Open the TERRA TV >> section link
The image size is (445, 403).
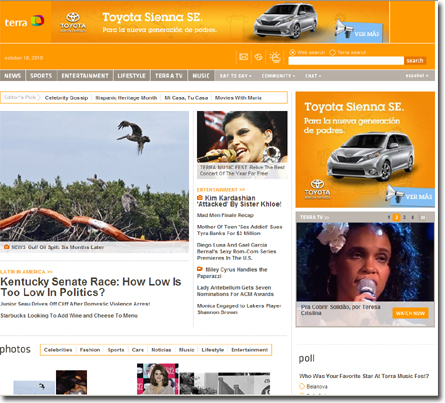[x=314, y=217]
